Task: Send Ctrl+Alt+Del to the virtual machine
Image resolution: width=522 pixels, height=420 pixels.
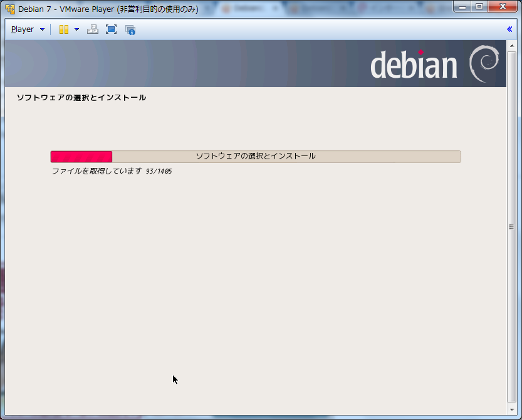Action: coord(93,29)
